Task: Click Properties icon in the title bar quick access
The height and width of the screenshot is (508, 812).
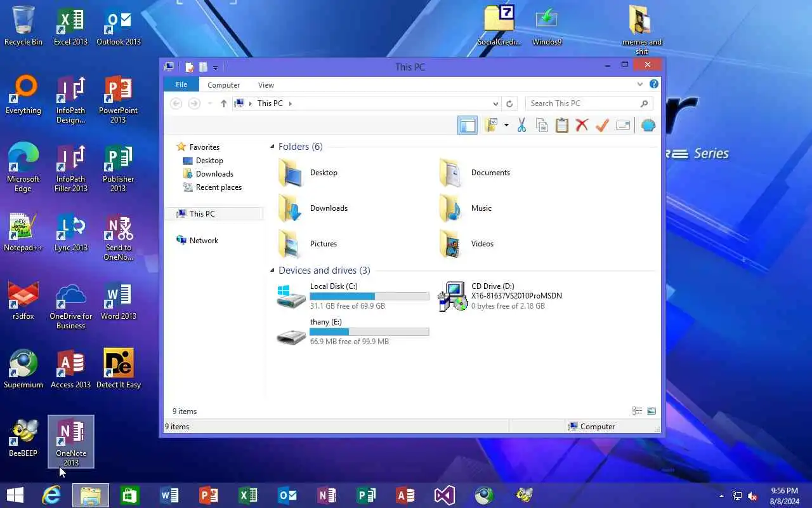Action: click(x=189, y=67)
